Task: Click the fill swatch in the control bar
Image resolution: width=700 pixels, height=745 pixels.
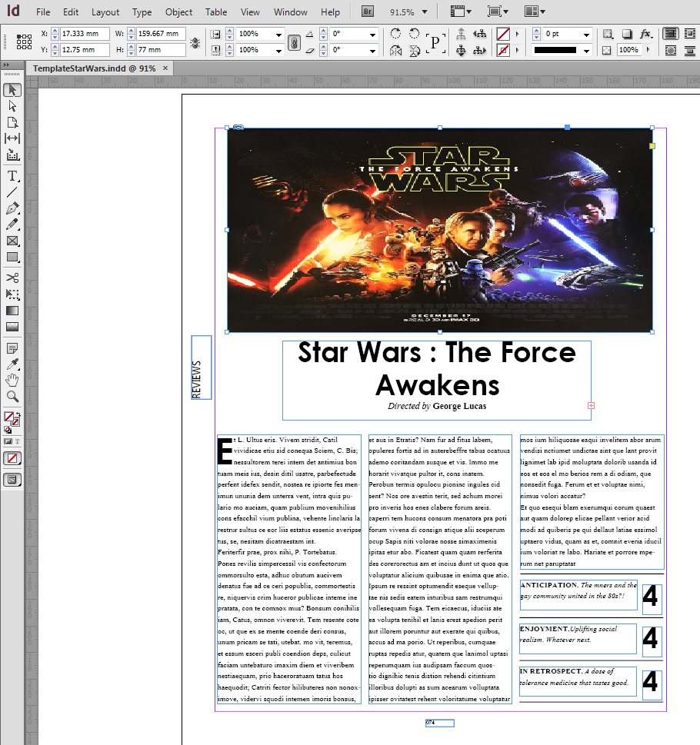Action: 503,34
